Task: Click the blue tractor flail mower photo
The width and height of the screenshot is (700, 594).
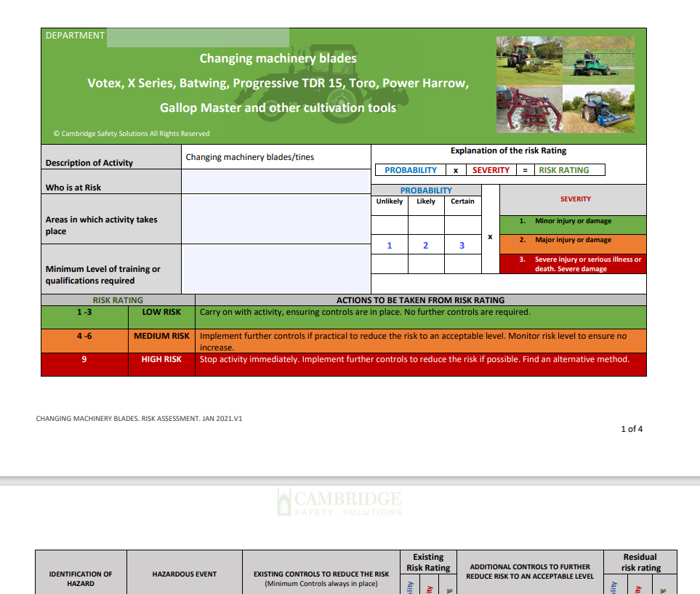Action: click(x=602, y=108)
